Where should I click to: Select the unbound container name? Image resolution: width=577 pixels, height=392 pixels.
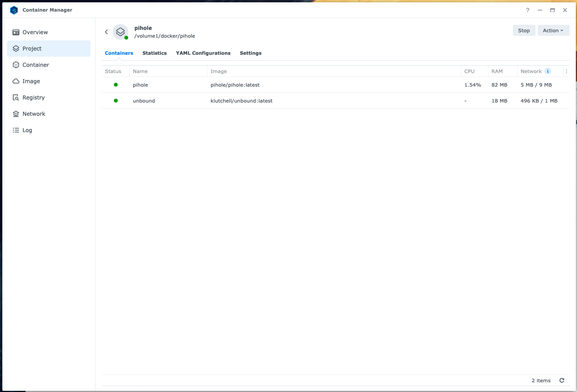144,101
